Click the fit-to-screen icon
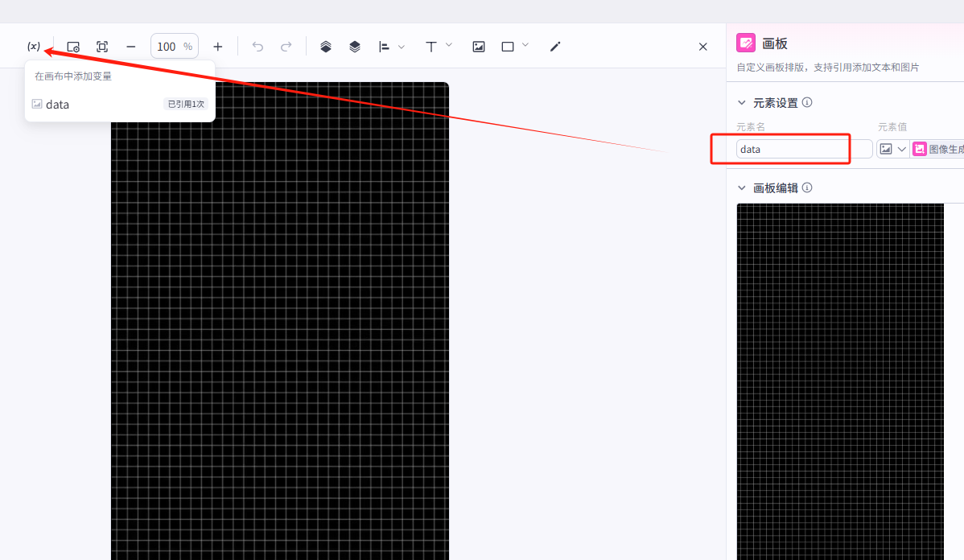 point(102,47)
